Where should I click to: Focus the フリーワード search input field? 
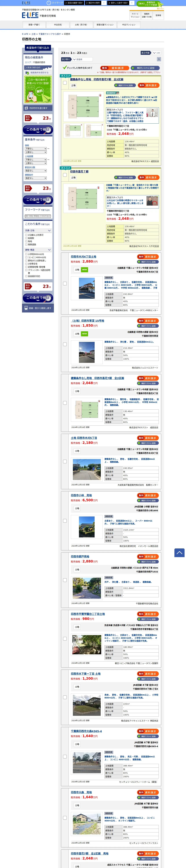coord(38,216)
